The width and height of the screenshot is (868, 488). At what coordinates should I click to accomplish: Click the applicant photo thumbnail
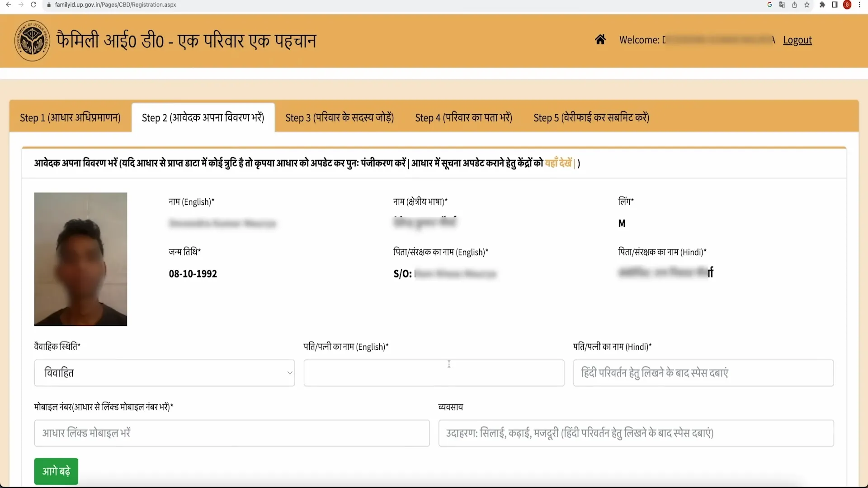click(x=80, y=259)
